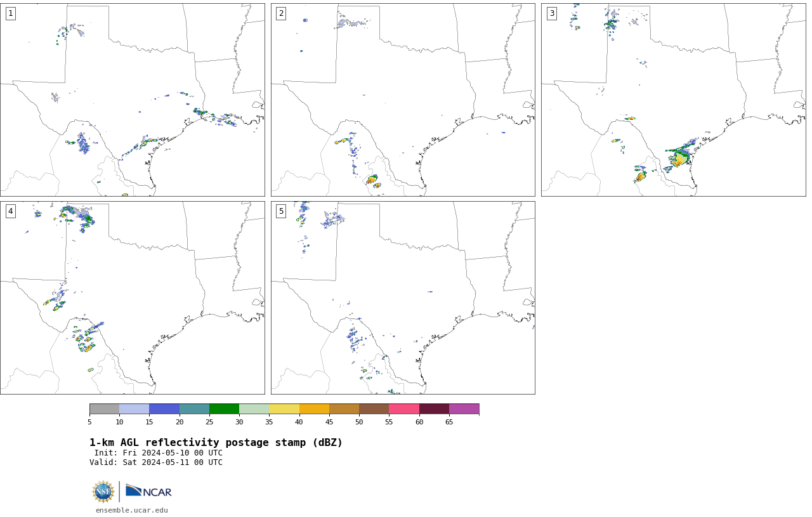Open ensemble member 3 reflectivity map
This screenshot has height=517, width=812.
(673, 100)
